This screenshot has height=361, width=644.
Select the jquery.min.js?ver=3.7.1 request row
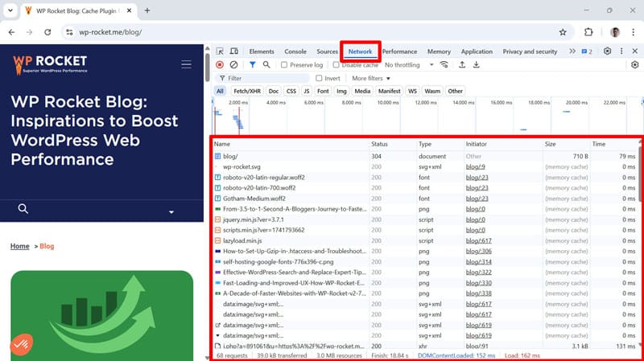(x=426, y=219)
